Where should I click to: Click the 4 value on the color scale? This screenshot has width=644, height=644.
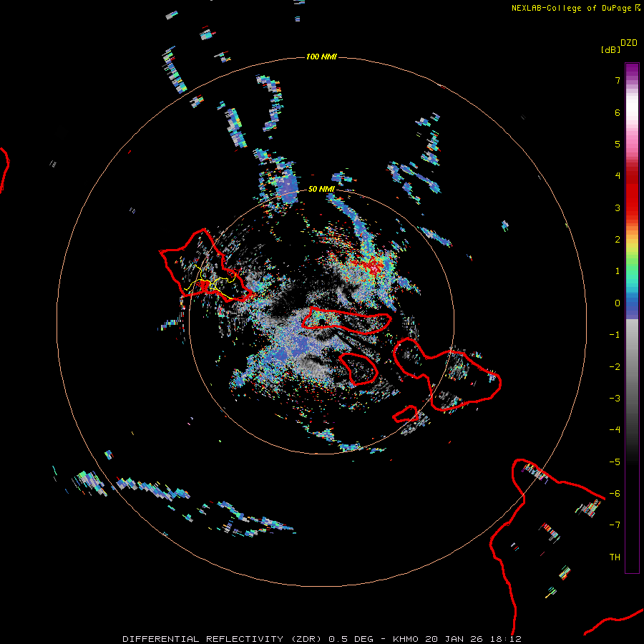pyautogui.click(x=618, y=176)
